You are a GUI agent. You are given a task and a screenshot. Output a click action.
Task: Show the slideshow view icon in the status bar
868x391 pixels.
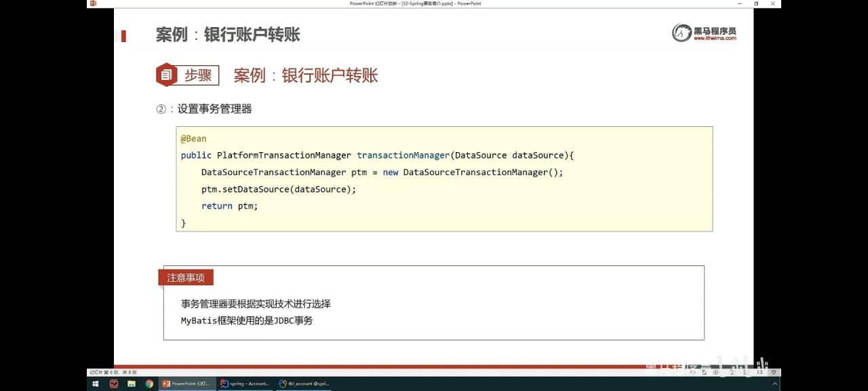click(774, 372)
